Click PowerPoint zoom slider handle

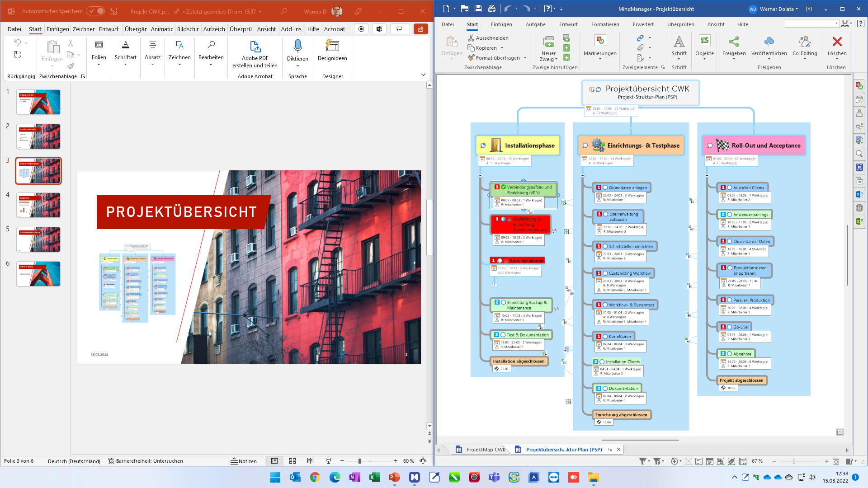[x=359, y=461]
